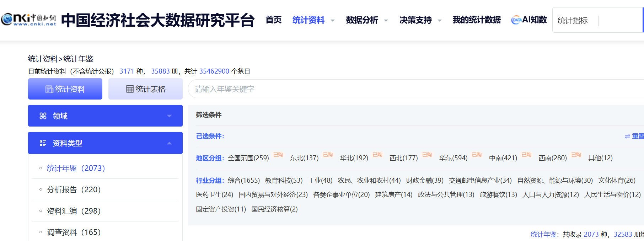Click the 3171 resource count number

pos(127,71)
